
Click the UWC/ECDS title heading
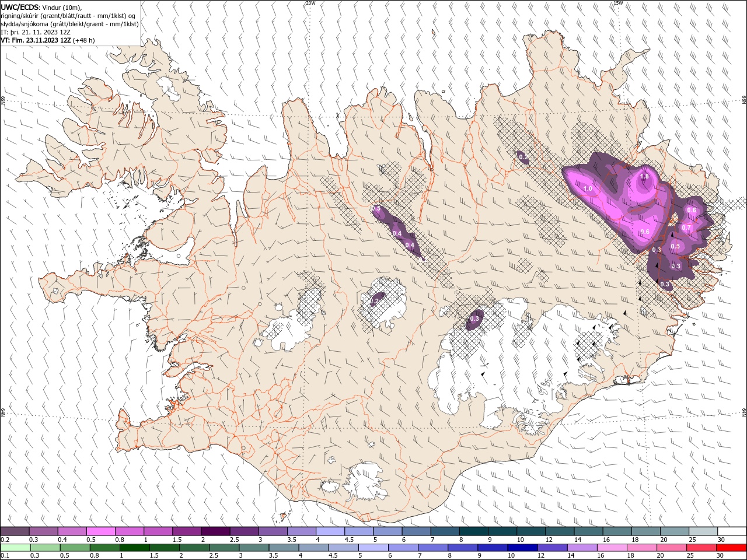click(20, 6)
